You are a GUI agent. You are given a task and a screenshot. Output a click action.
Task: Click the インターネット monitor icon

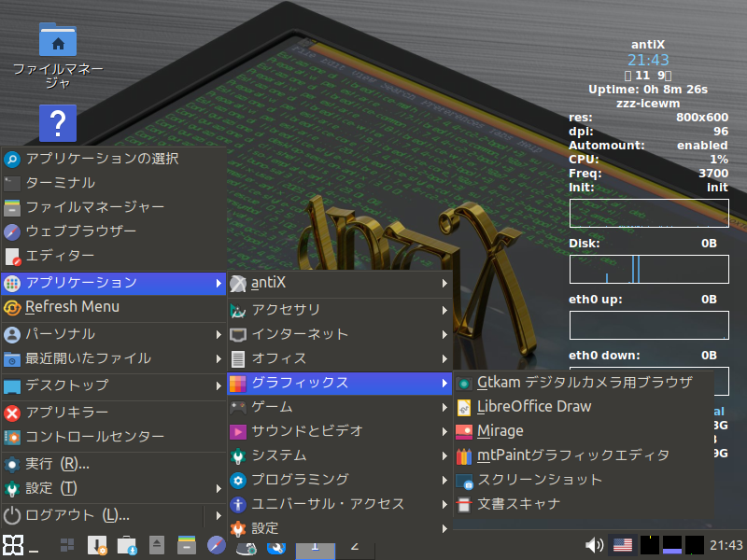point(238,335)
